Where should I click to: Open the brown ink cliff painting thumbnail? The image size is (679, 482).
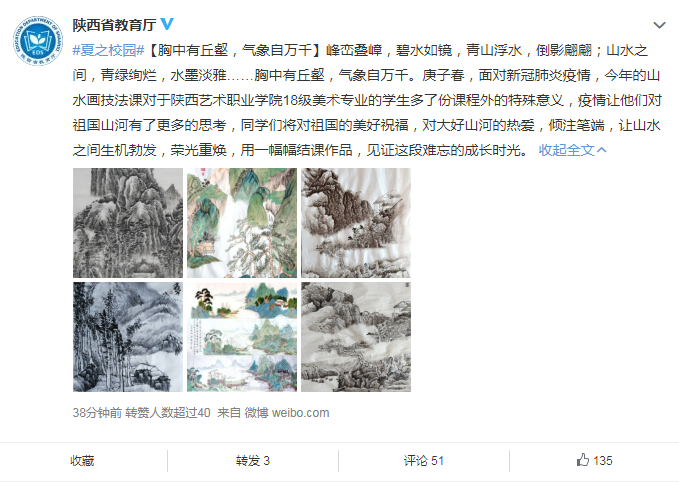[x=356, y=223]
